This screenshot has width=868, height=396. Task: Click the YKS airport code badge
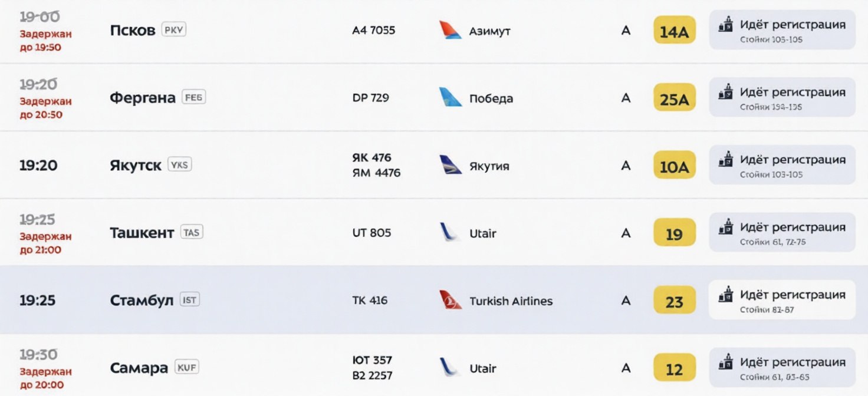[180, 165]
